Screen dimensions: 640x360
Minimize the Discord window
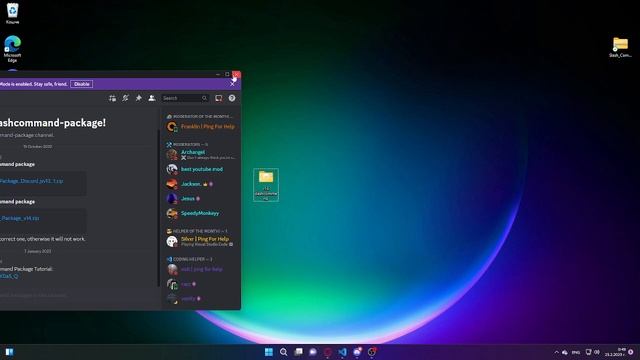click(218, 75)
